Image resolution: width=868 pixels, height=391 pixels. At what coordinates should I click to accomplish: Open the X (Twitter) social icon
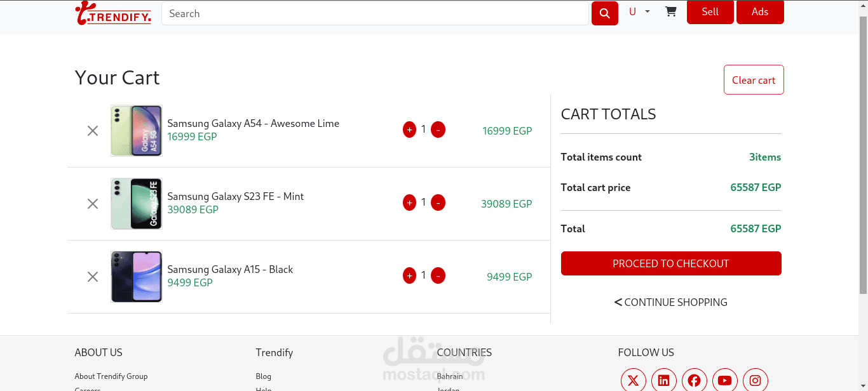point(634,380)
